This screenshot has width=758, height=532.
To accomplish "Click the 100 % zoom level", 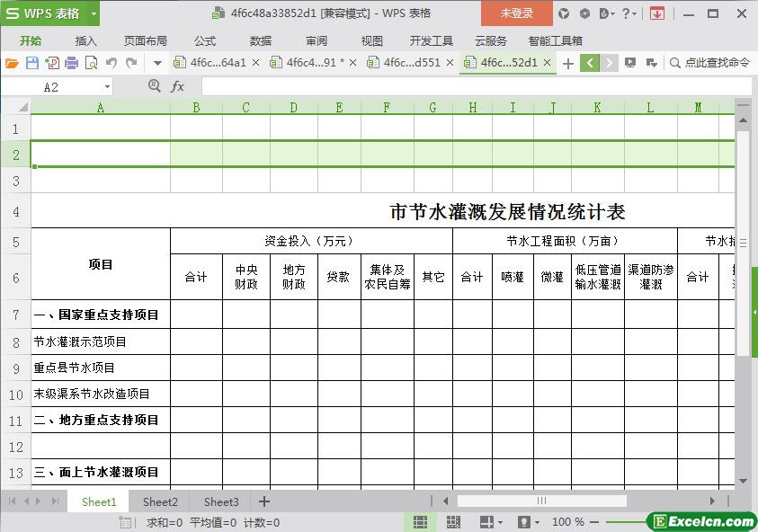I will tap(568, 522).
